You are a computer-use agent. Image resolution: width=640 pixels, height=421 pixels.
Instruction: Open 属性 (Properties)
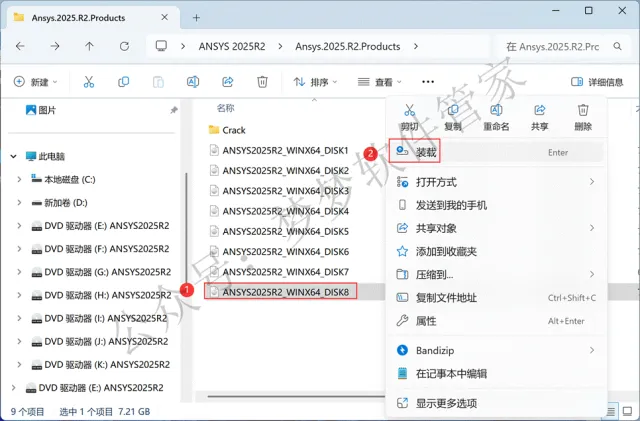tap(496, 321)
